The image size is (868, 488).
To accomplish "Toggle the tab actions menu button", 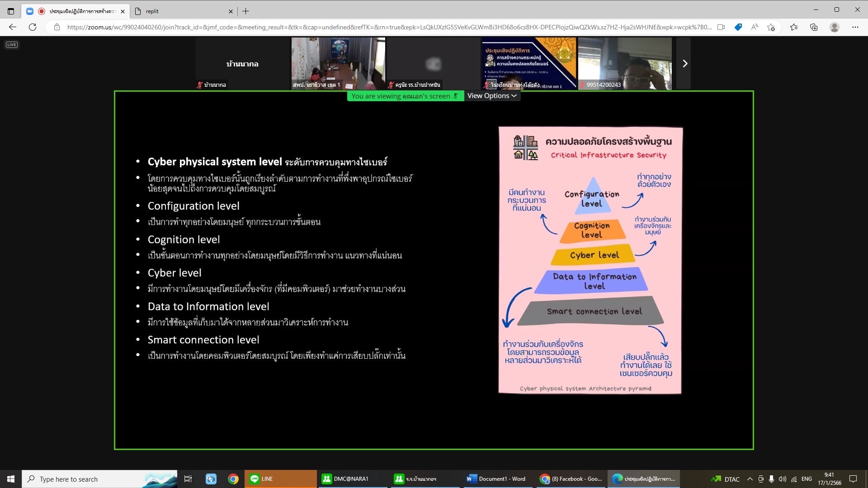I will 11,11.
